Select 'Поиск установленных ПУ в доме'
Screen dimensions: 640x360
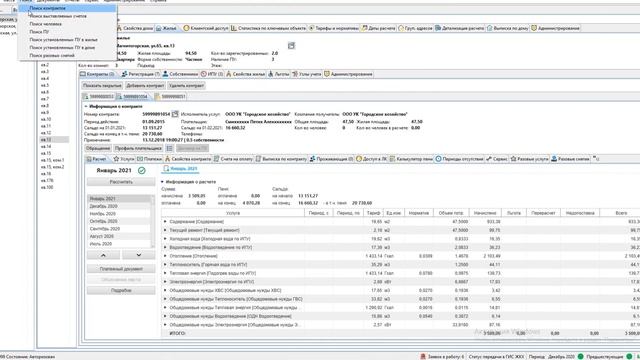tap(67, 47)
